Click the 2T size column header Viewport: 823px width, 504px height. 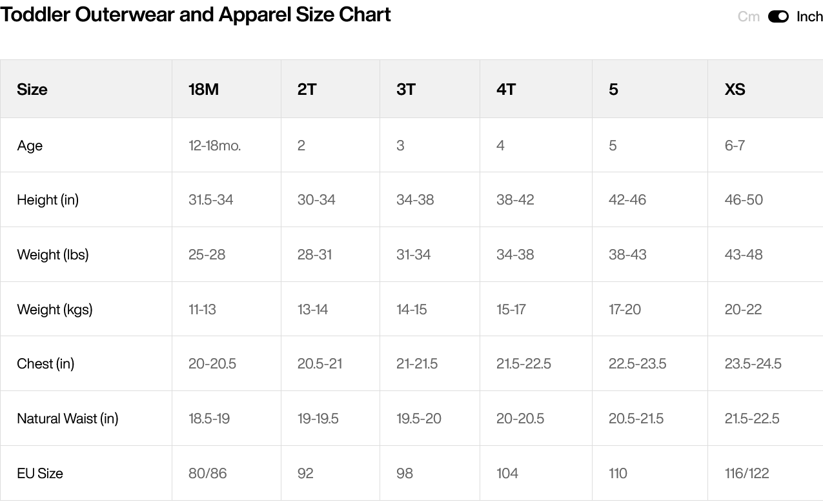pyautogui.click(x=307, y=89)
